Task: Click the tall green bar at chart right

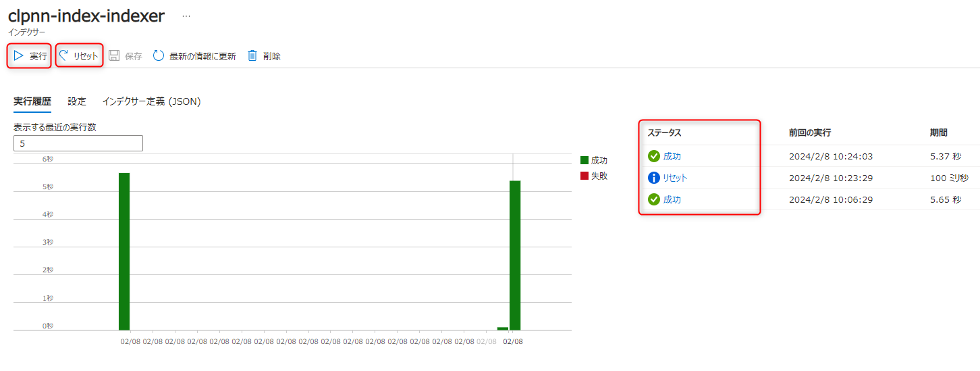Action: pos(515,255)
